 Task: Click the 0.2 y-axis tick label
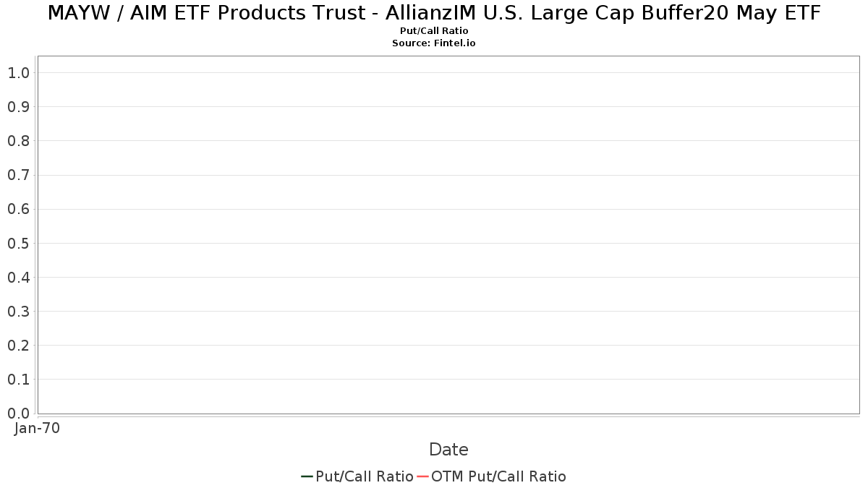pyautogui.click(x=19, y=346)
